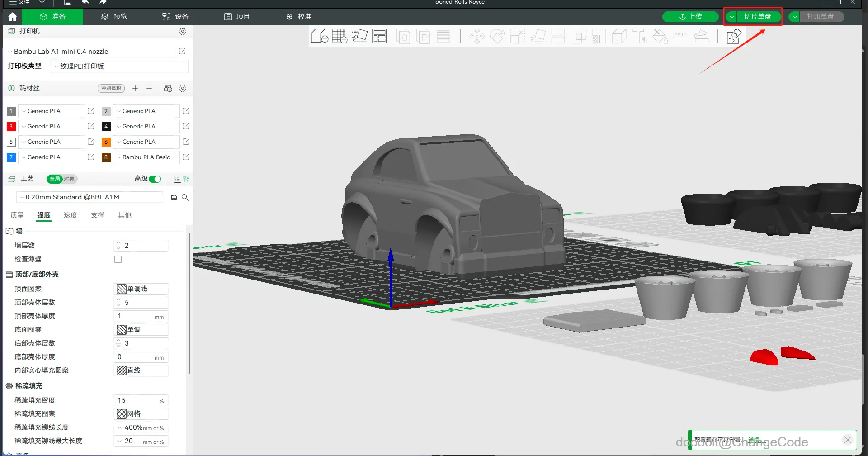The image size is (868, 456).
Task: Toggle the 高级 advanced mode switch
Action: click(x=155, y=179)
